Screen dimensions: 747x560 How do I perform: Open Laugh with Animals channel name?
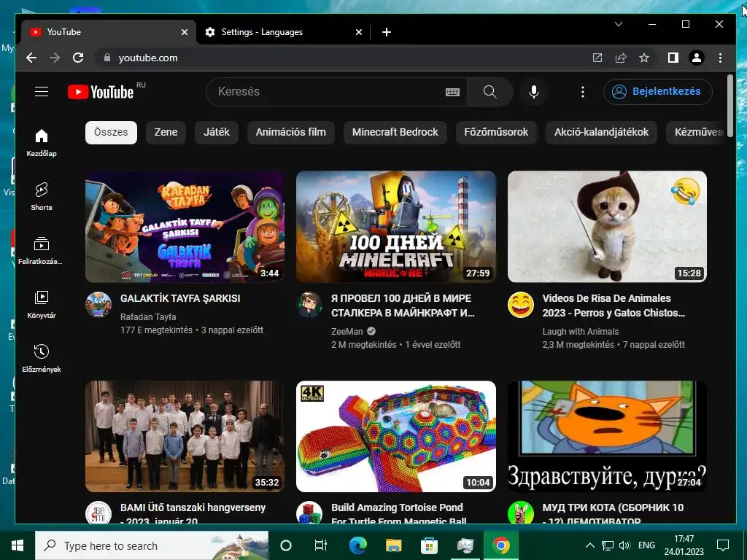coord(580,332)
